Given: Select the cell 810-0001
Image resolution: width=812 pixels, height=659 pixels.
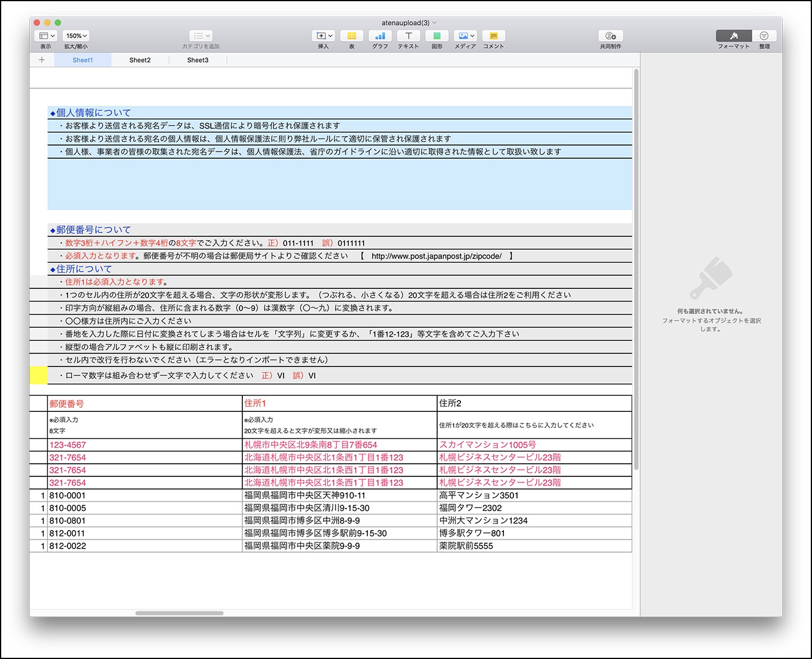Looking at the screenshot, I should 145,495.
